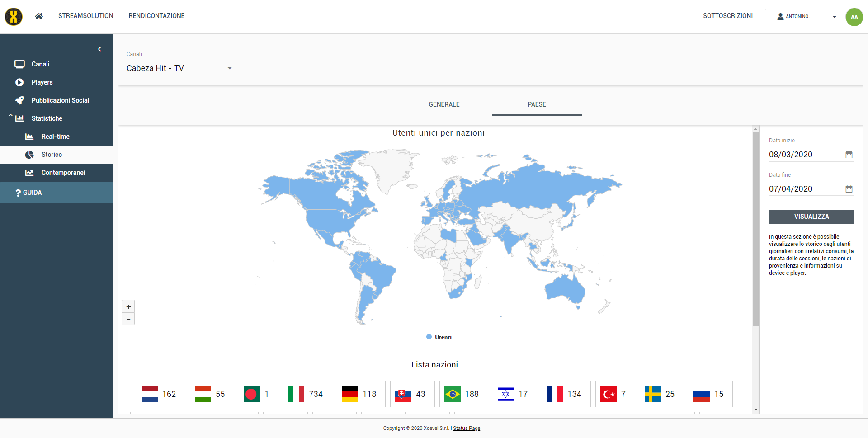Click the yellow X logo icon

coord(14,17)
